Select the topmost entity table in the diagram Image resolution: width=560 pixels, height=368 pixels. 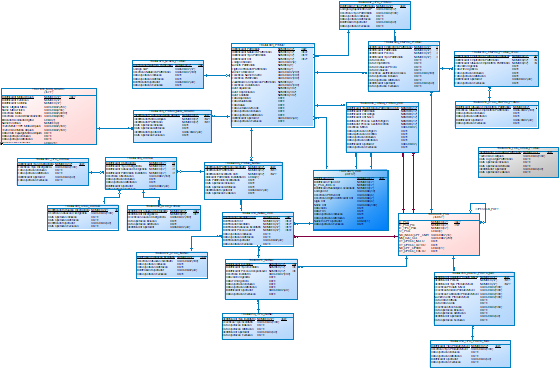(375, 15)
